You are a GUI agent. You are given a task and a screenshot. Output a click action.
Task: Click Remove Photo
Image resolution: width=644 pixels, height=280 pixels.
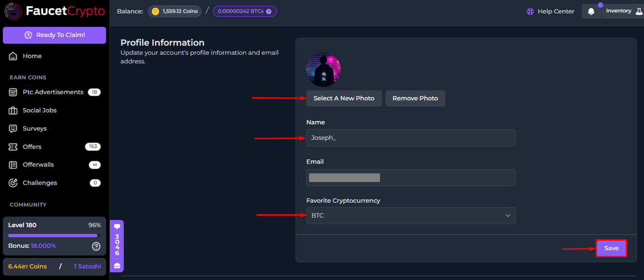click(415, 98)
